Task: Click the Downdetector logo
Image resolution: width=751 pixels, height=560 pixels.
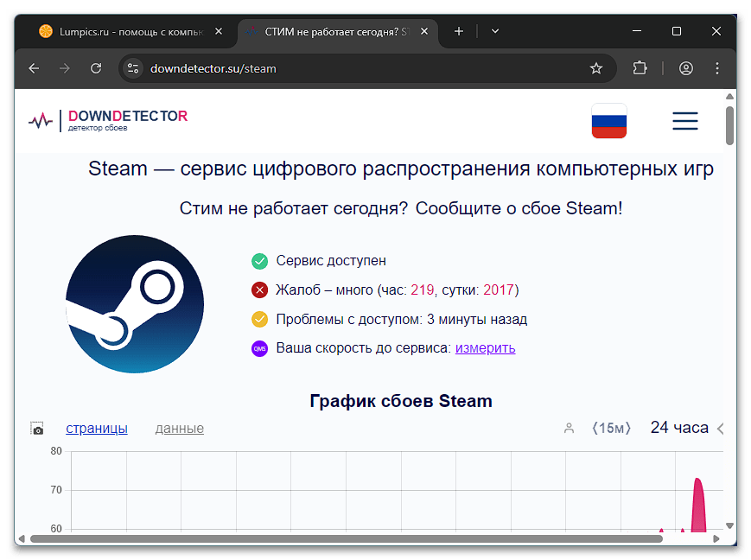Action: tap(108, 120)
